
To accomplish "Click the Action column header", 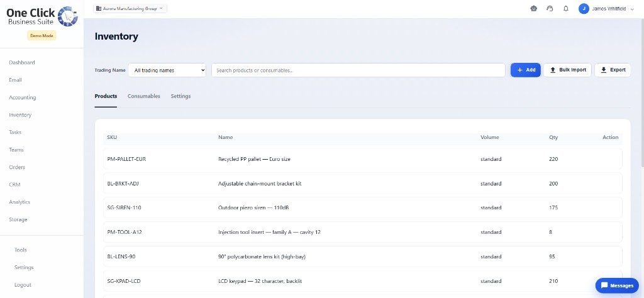I will [610, 137].
